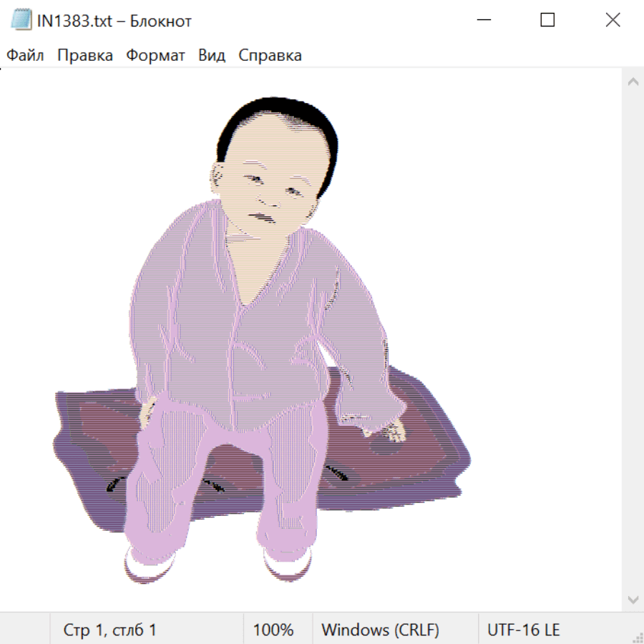Click the scroll down arrow
Viewport: 644px width, 644px height.
[x=633, y=599]
